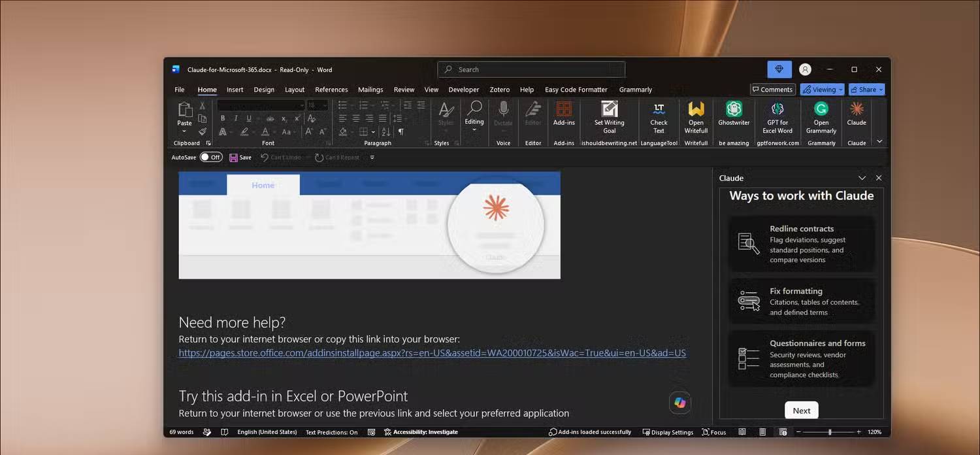This screenshot has width=980, height=455.
Task: Select Print Layout view icon
Action: point(762,432)
